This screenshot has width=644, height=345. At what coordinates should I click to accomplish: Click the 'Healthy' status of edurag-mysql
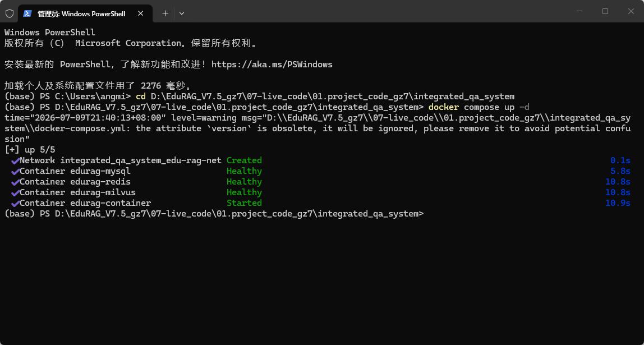pyautogui.click(x=244, y=171)
